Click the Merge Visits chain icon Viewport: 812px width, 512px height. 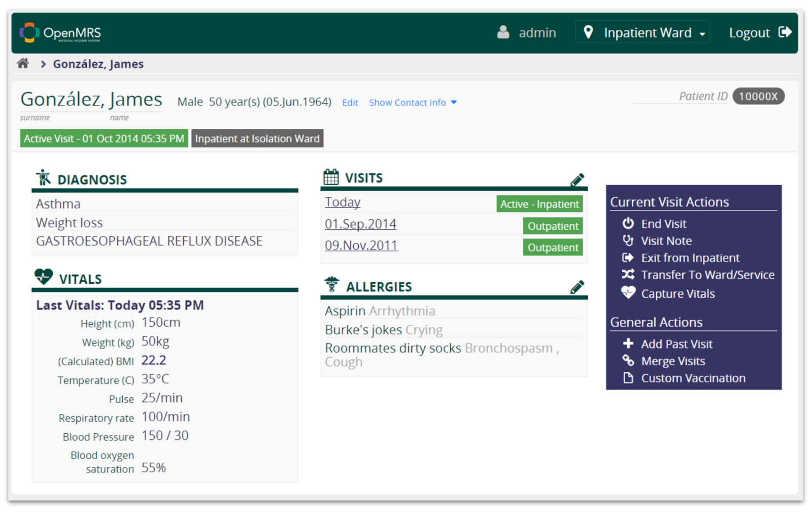(x=628, y=361)
